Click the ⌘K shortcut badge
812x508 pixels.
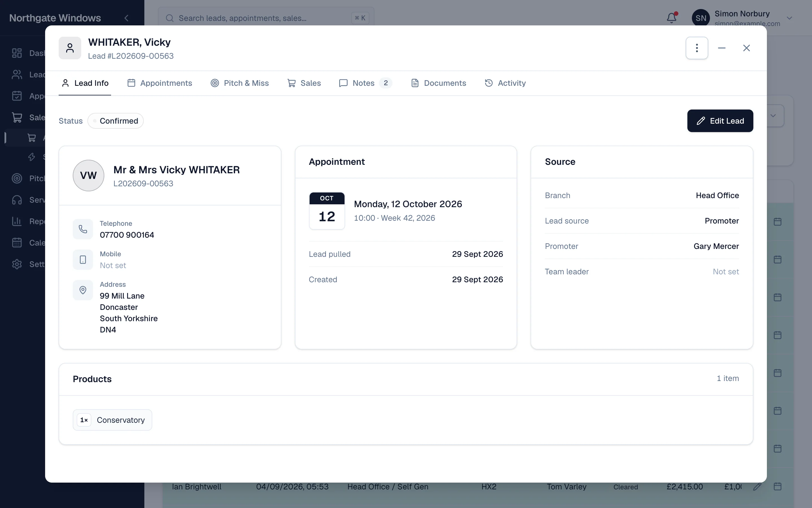pos(360,18)
